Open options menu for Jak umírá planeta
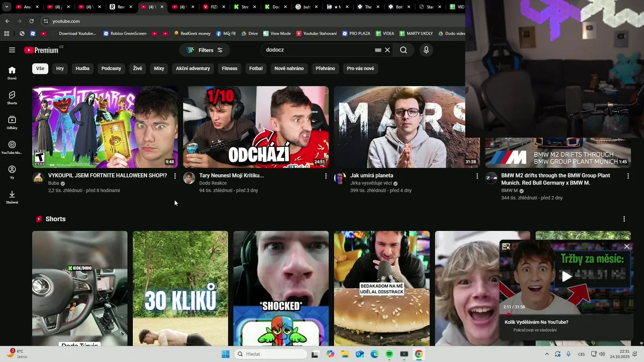The width and height of the screenshot is (644, 362). [x=477, y=176]
